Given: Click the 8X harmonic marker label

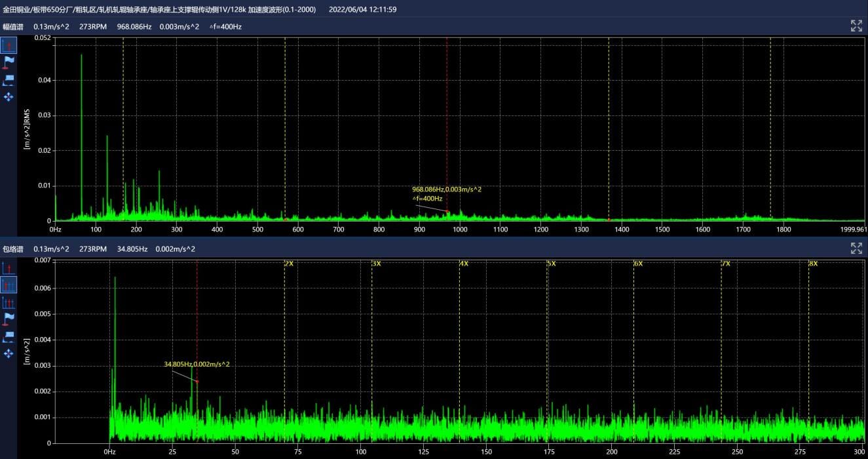Looking at the screenshot, I should [813, 264].
